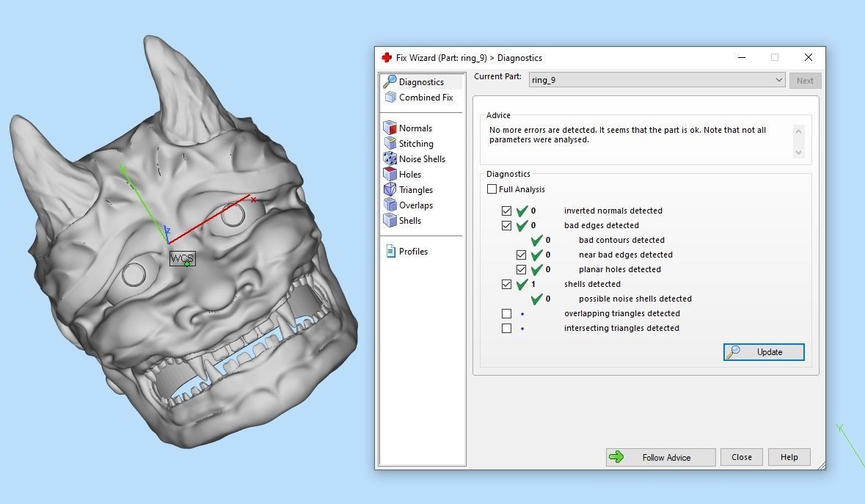Open the Holes repair page

point(410,175)
